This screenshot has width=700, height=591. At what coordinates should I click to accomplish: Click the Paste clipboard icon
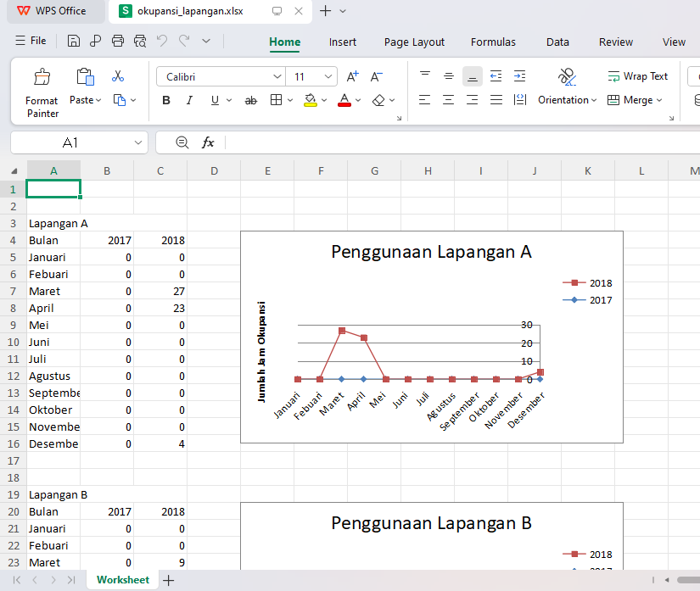click(x=85, y=76)
